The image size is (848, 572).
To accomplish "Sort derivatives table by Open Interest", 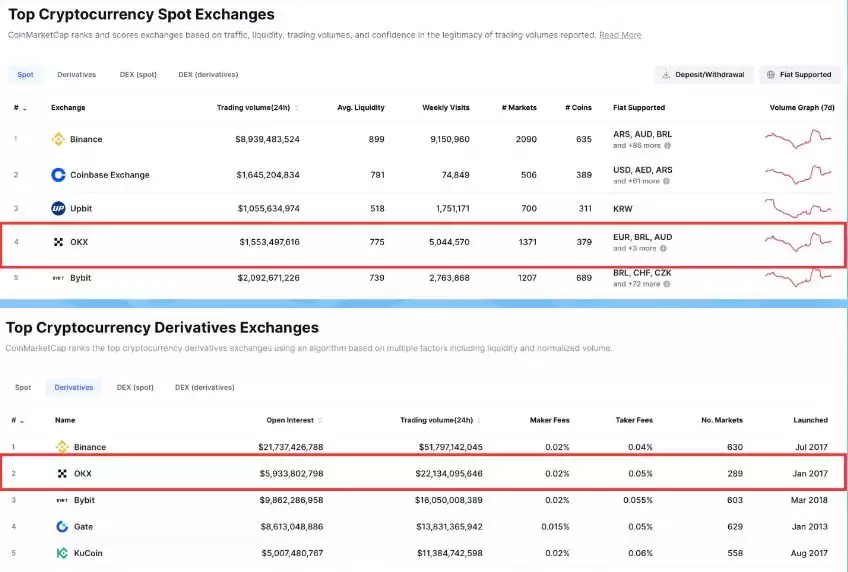I will coord(290,420).
